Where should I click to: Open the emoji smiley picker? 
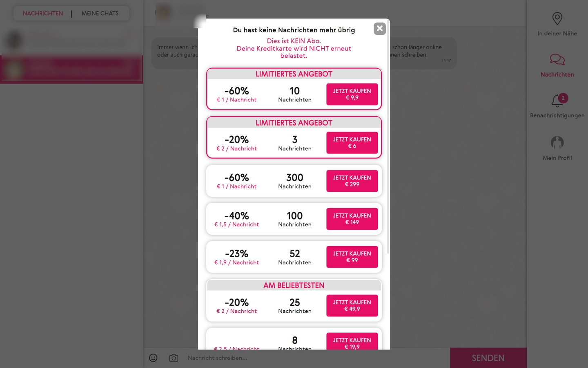pyautogui.click(x=153, y=358)
